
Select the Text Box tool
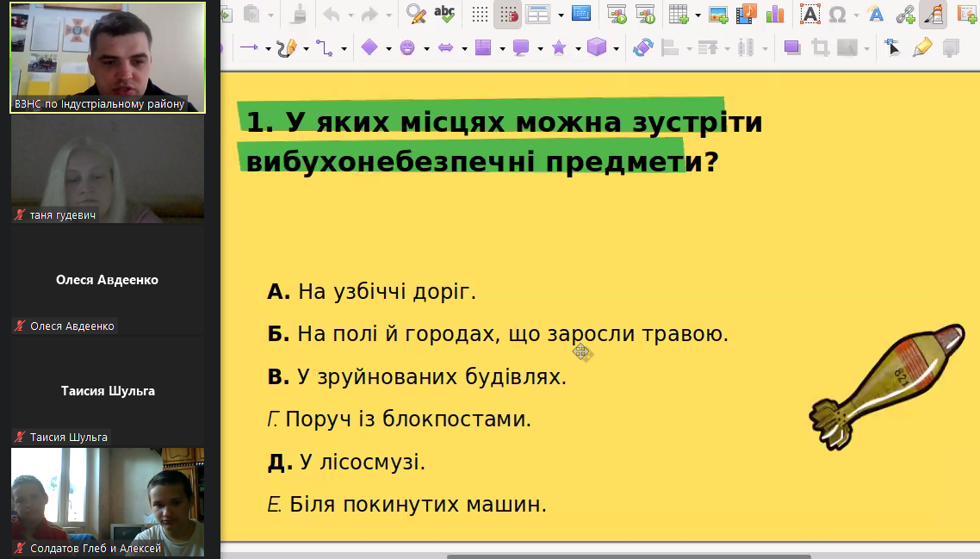810,14
